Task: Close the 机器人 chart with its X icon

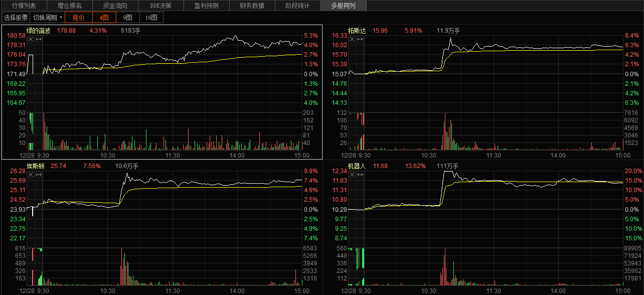Action: [x=352, y=174]
